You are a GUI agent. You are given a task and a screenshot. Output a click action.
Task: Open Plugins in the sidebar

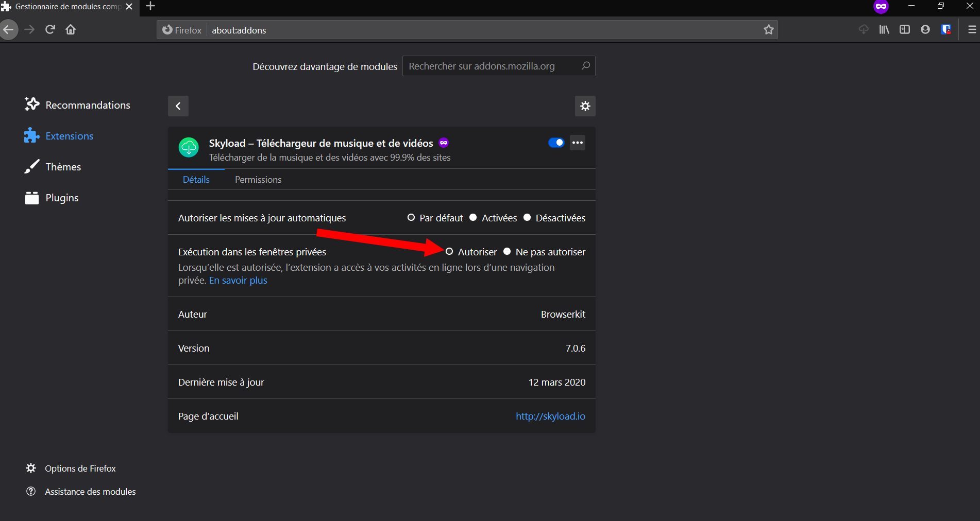(52, 197)
